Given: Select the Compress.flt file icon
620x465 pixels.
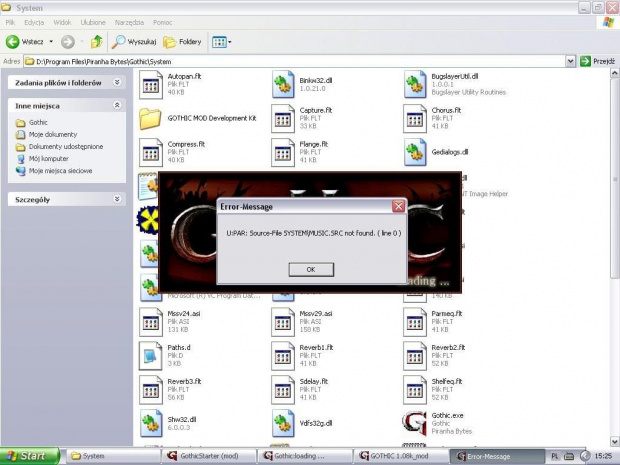Looking at the screenshot, I should [x=151, y=152].
